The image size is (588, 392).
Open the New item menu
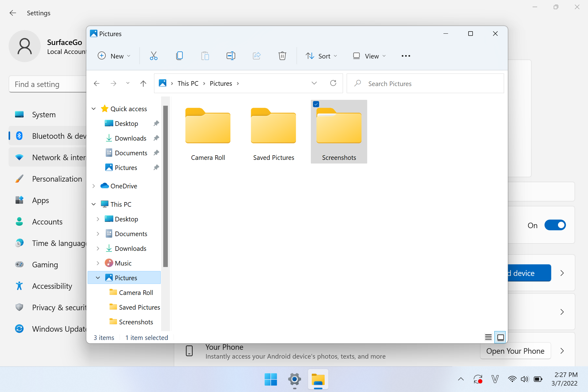click(x=114, y=56)
